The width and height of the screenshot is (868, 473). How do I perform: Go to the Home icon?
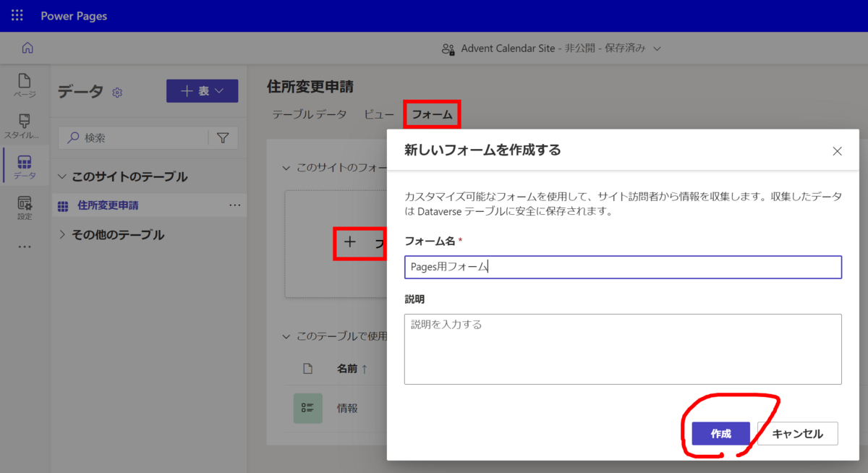point(27,48)
